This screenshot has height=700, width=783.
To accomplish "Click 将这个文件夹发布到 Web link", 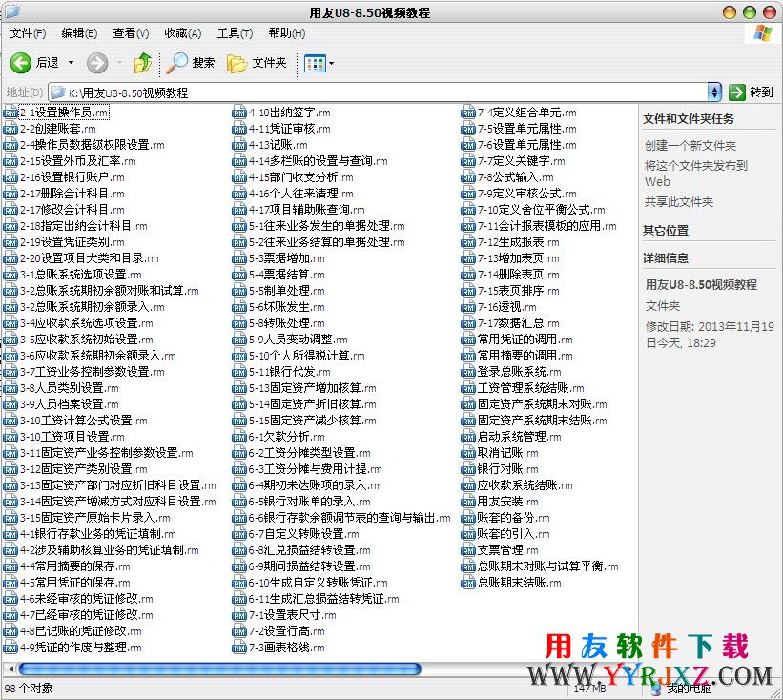I will tap(696, 174).
